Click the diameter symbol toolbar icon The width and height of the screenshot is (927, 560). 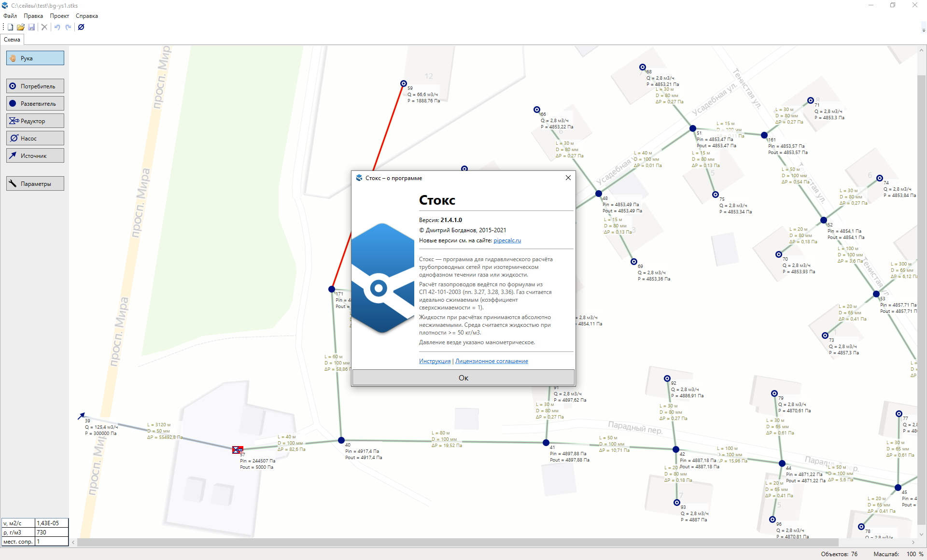(81, 27)
